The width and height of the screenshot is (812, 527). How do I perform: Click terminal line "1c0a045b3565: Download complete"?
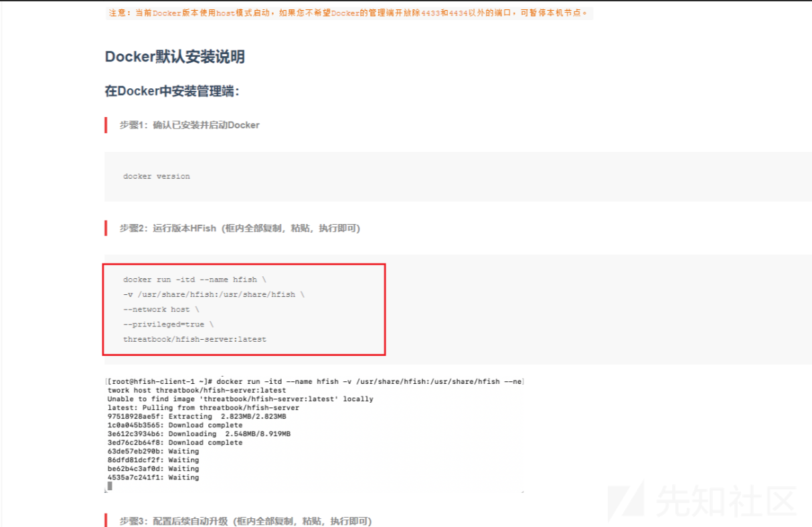point(175,425)
